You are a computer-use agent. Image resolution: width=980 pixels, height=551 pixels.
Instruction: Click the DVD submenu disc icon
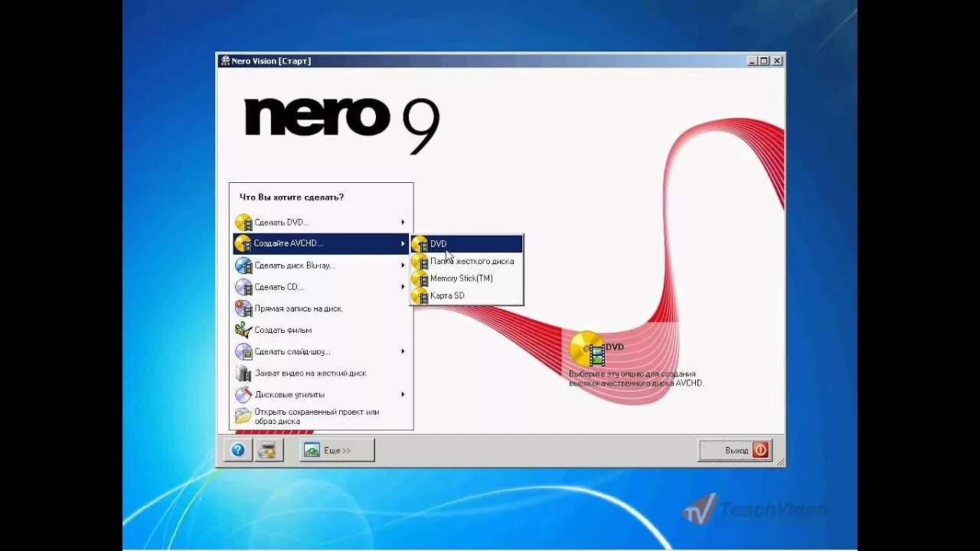[x=420, y=244]
